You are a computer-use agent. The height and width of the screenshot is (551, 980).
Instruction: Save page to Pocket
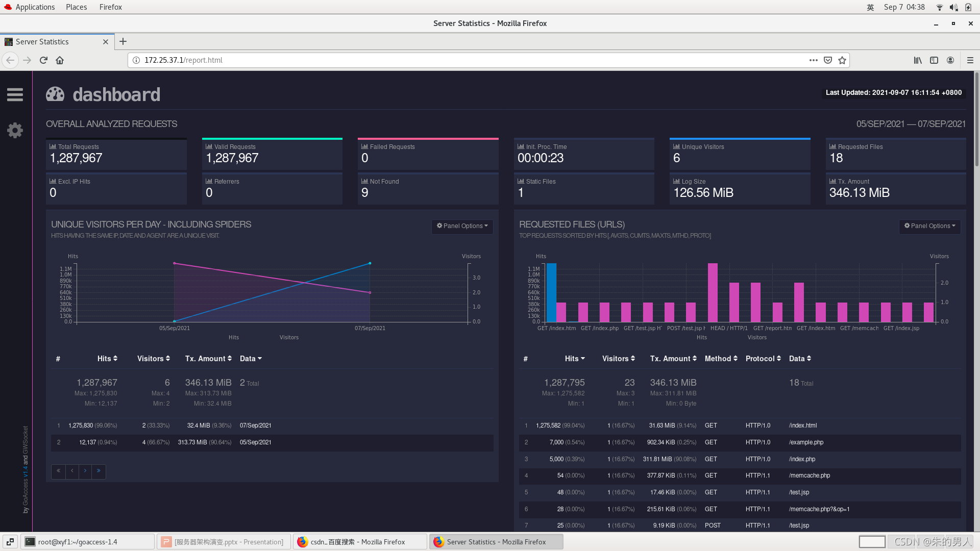click(x=828, y=60)
